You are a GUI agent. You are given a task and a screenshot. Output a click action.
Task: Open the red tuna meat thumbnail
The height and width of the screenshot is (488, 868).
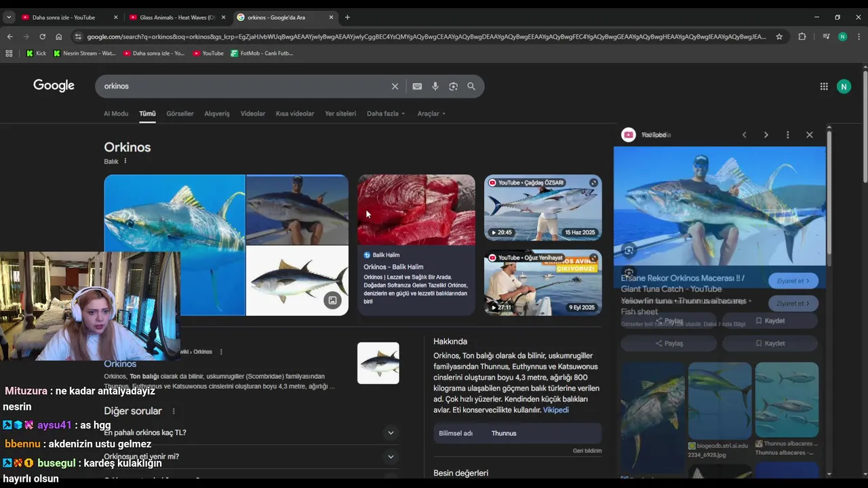point(416,210)
